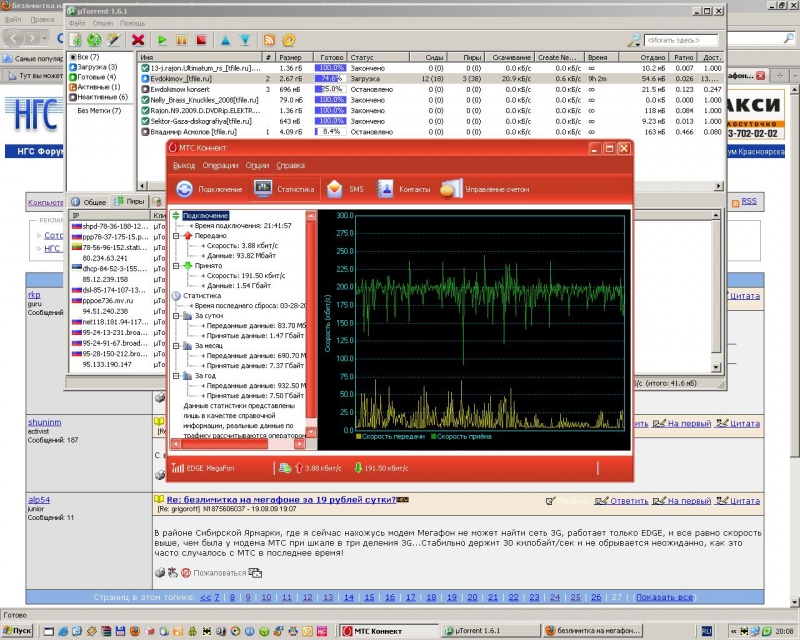This screenshot has width=800, height=640.
Task: Open the Операции menu
Action: (220, 165)
